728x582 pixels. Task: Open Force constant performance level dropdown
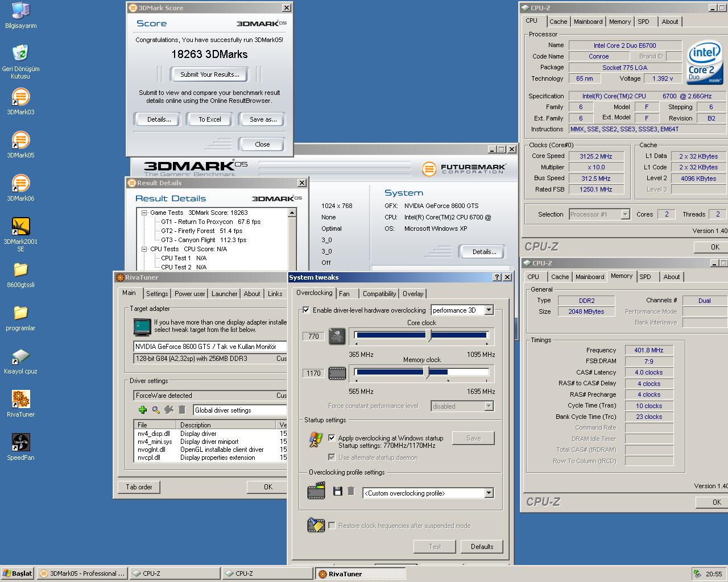tap(489, 406)
